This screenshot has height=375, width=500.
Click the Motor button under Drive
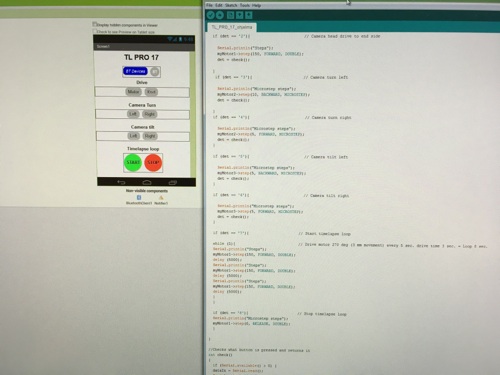click(133, 92)
